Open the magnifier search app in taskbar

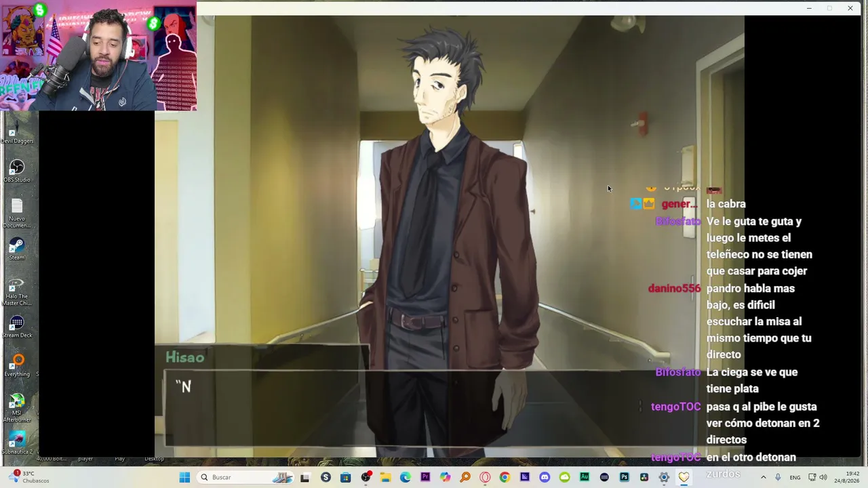click(x=465, y=477)
